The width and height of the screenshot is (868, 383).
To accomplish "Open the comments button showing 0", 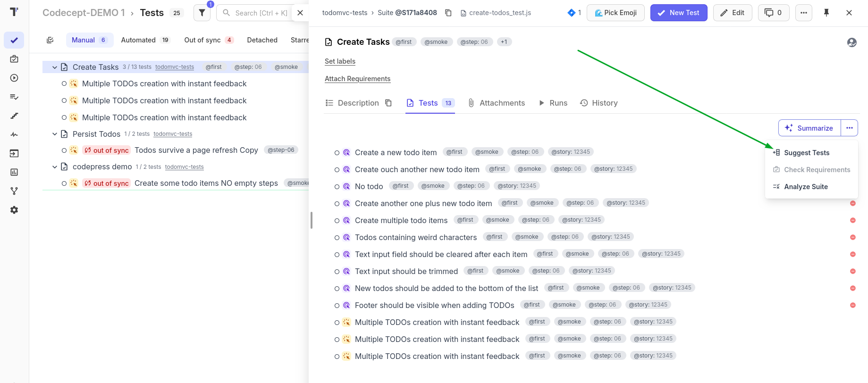I will pos(774,13).
